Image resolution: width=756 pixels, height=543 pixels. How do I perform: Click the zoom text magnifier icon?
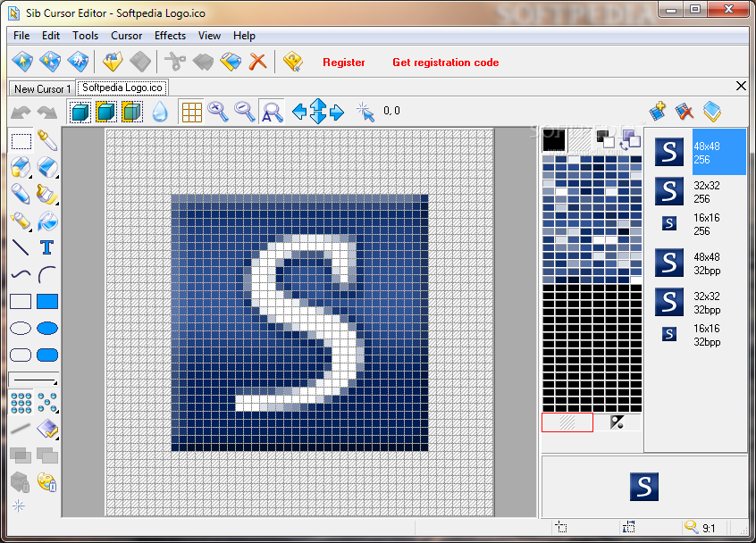[272, 112]
